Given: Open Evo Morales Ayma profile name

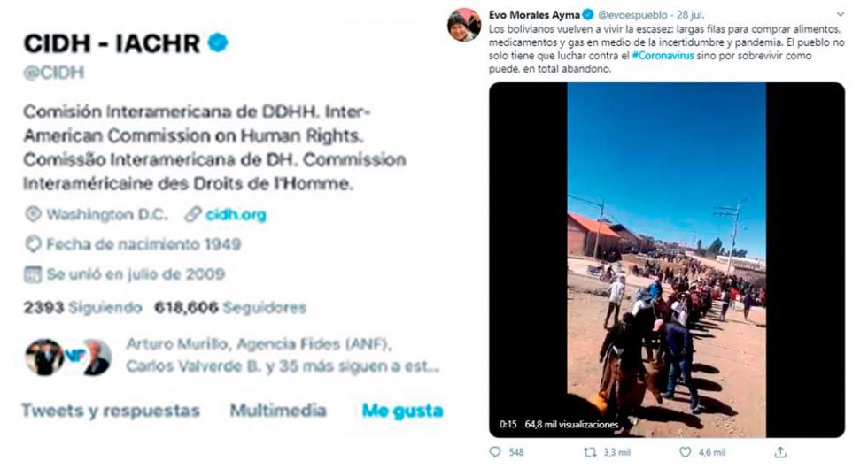Looking at the screenshot, I should 533,15.
